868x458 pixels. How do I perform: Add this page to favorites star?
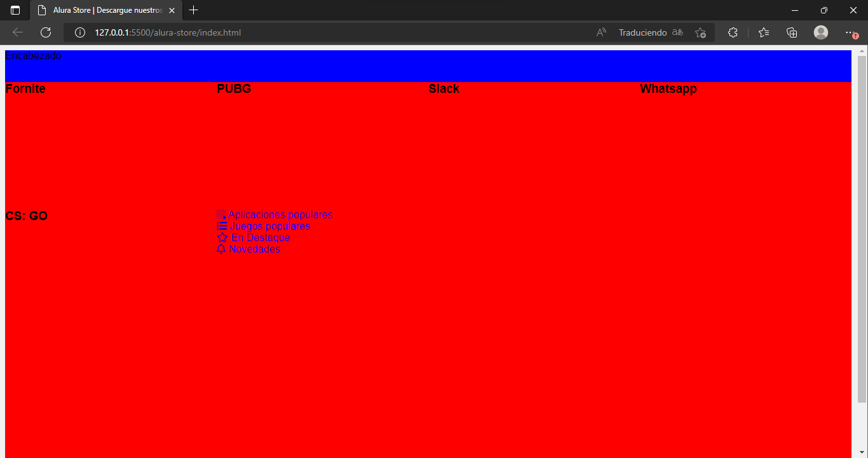click(x=700, y=32)
